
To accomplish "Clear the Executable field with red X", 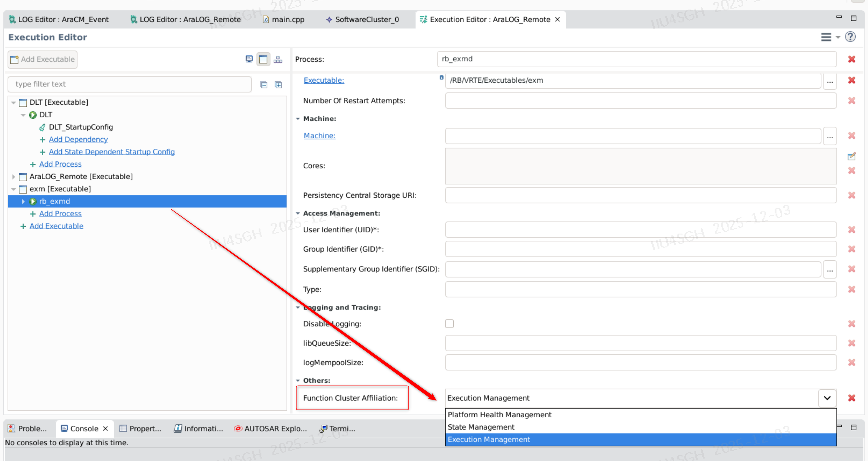I will click(x=851, y=80).
